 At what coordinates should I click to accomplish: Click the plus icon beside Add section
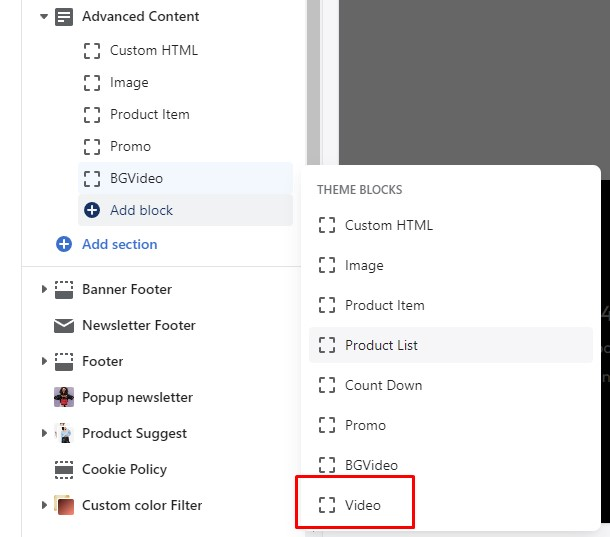pyautogui.click(x=64, y=244)
